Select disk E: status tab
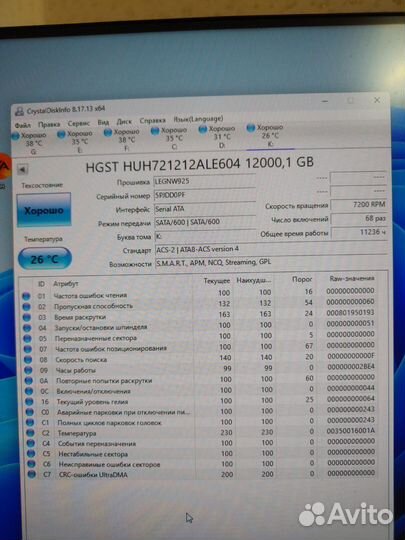 coord(76,141)
